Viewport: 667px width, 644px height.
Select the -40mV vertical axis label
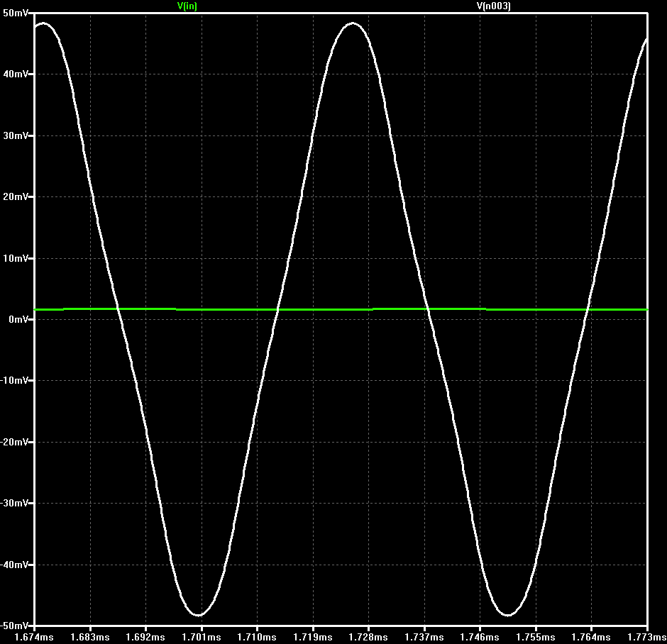point(14,565)
